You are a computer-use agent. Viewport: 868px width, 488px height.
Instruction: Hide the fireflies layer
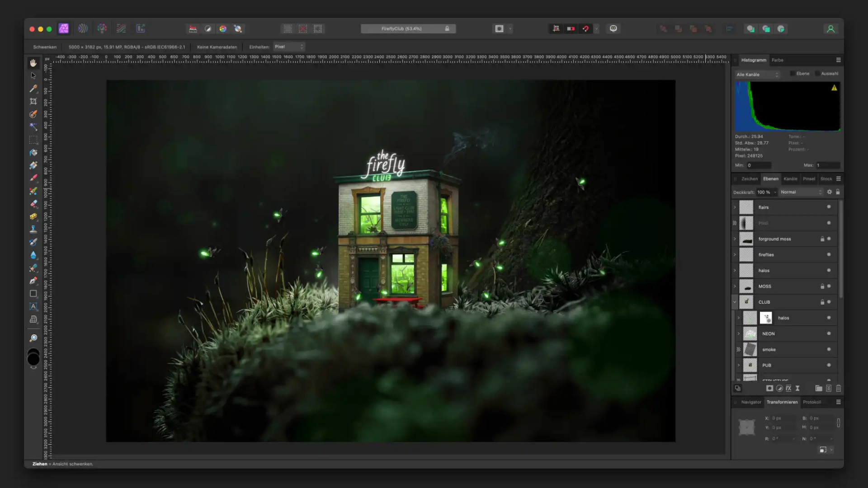pyautogui.click(x=829, y=254)
